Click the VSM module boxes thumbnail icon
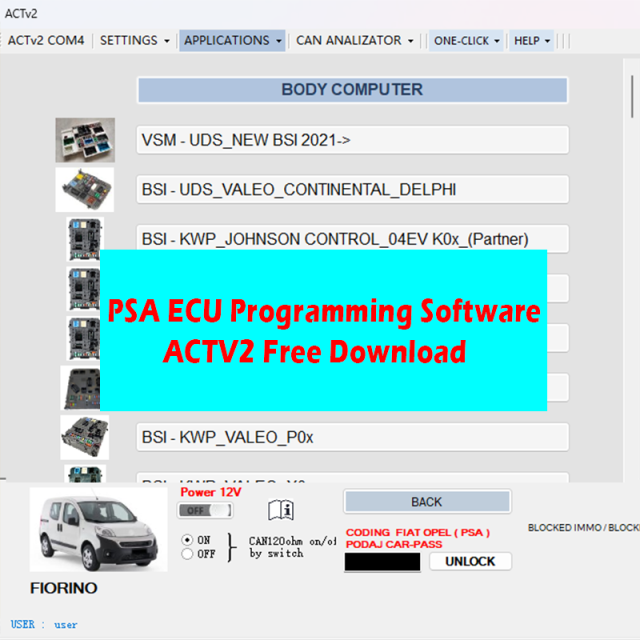Image resolution: width=640 pixels, height=640 pixels. coord(85,140)
